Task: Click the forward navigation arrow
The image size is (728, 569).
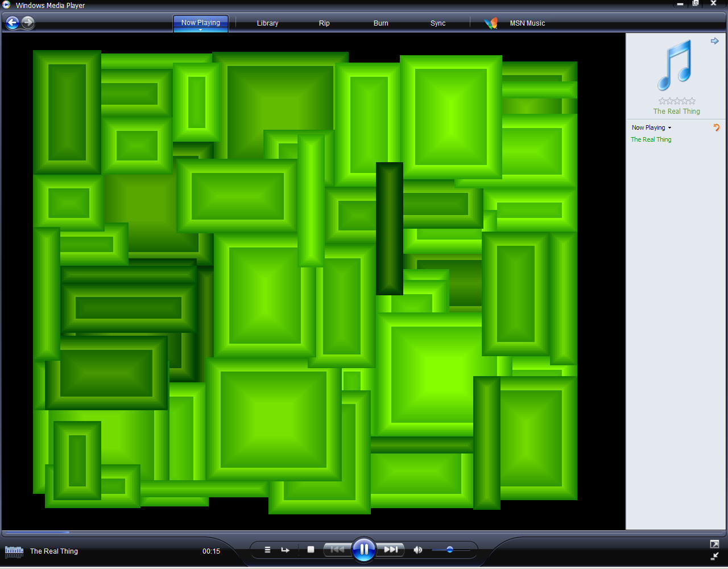Action: coord(28,23)
